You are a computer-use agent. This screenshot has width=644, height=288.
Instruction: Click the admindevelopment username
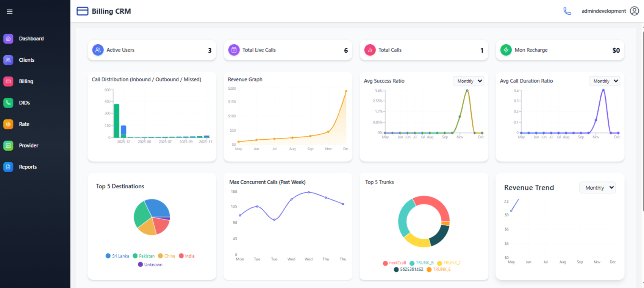point(603,11)
